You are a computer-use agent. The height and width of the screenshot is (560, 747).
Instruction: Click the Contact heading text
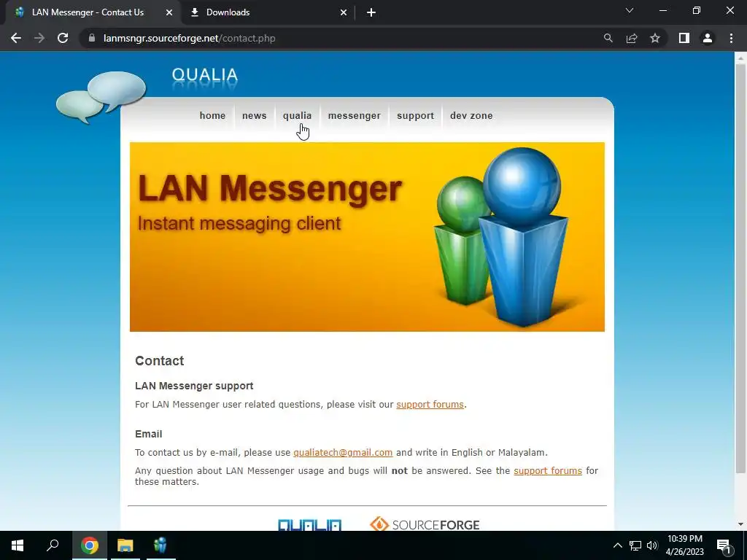160,361
